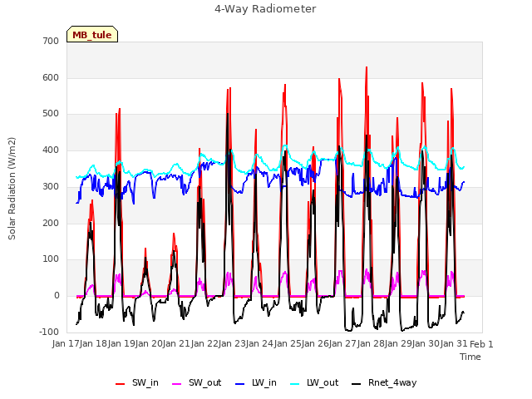Click the Jan 22 x-axis tick label
Image resolution: width=532 pixels, height=399 pixels.
[x=205, y=344]
